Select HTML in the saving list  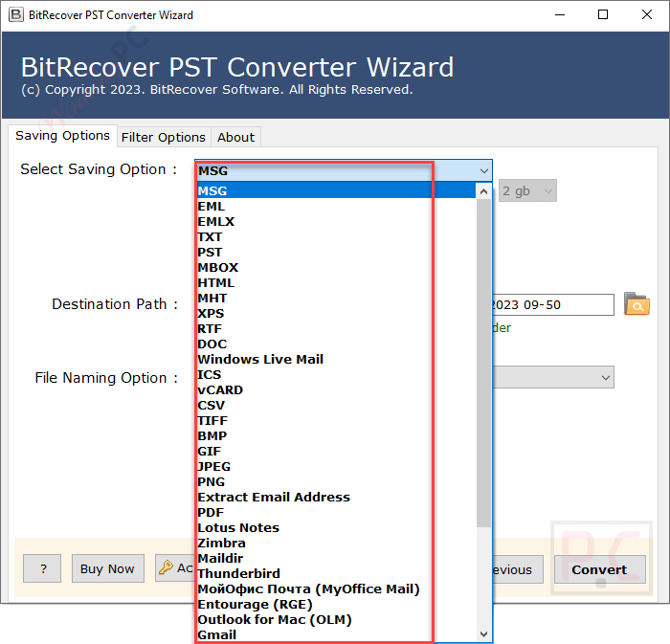pos(336,283)
